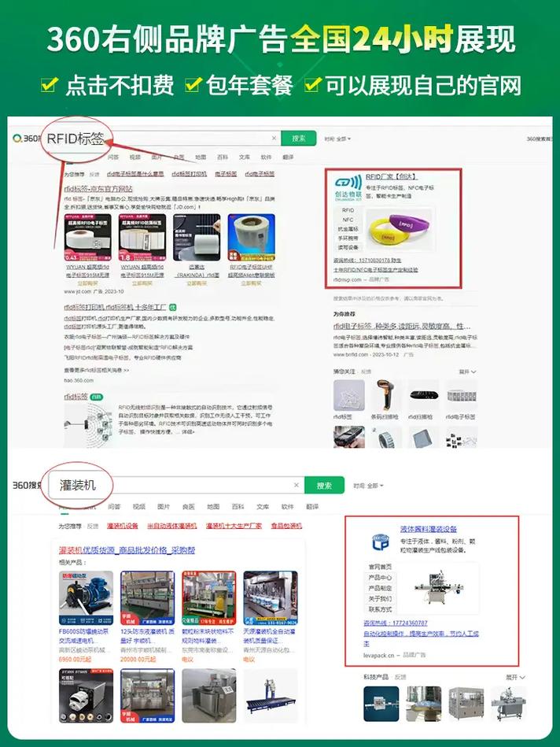Switch to the 地图 tab under the RFID标签 search
The image size is (560, 747).
201,157
